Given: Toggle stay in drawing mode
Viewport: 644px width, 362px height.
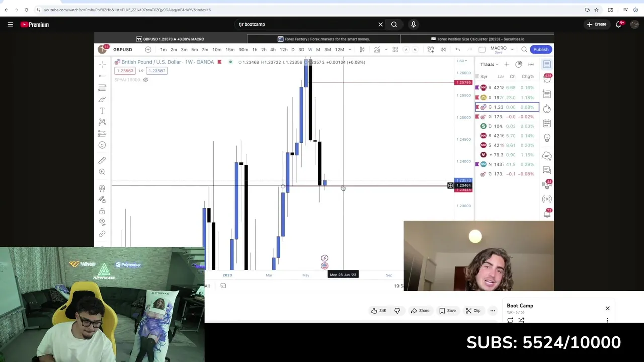Looking at the screenshot, I should [x=102, y=200].
